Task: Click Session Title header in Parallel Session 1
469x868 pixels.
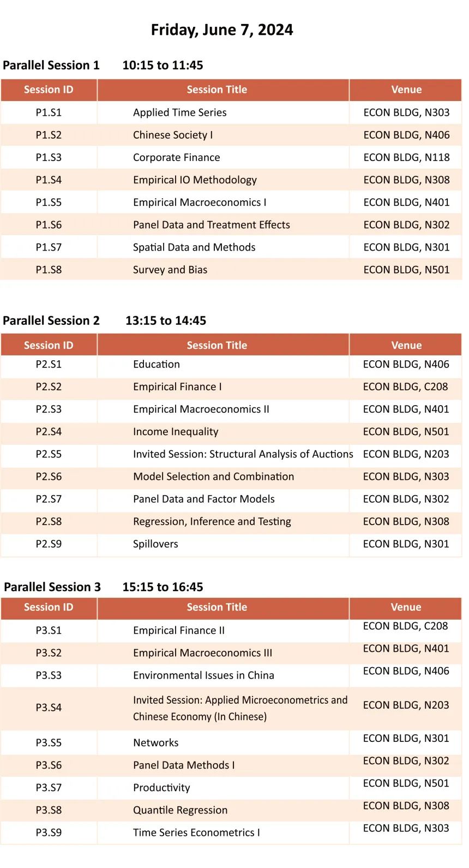Action: click(x=217, y=90)
